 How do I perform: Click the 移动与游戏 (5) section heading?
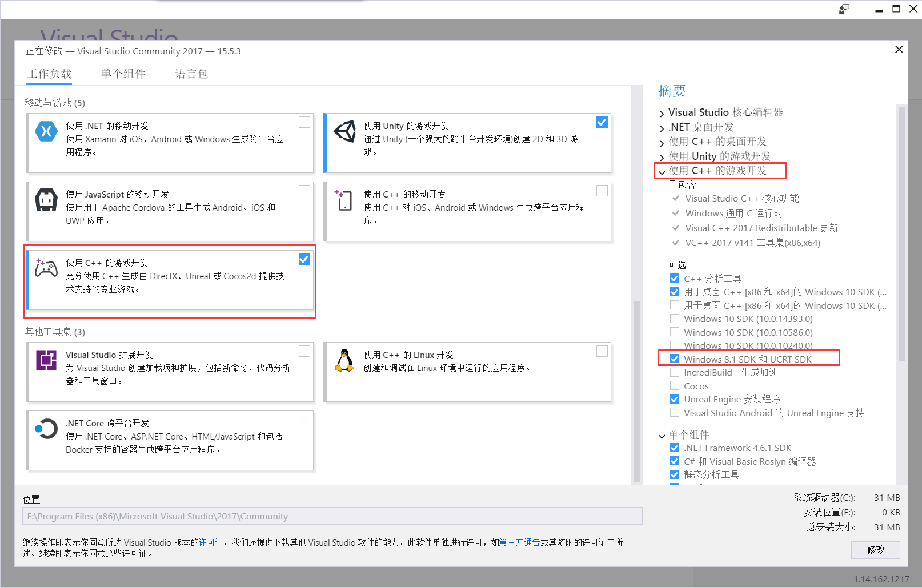tap(55, 103)
